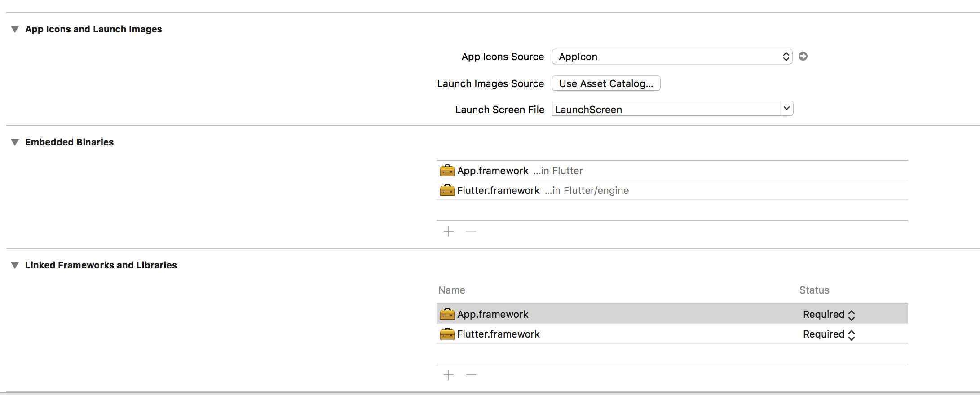This screenshot has width=980, height=395.
Task: Click the Status column header
Action: coord(814,290)
